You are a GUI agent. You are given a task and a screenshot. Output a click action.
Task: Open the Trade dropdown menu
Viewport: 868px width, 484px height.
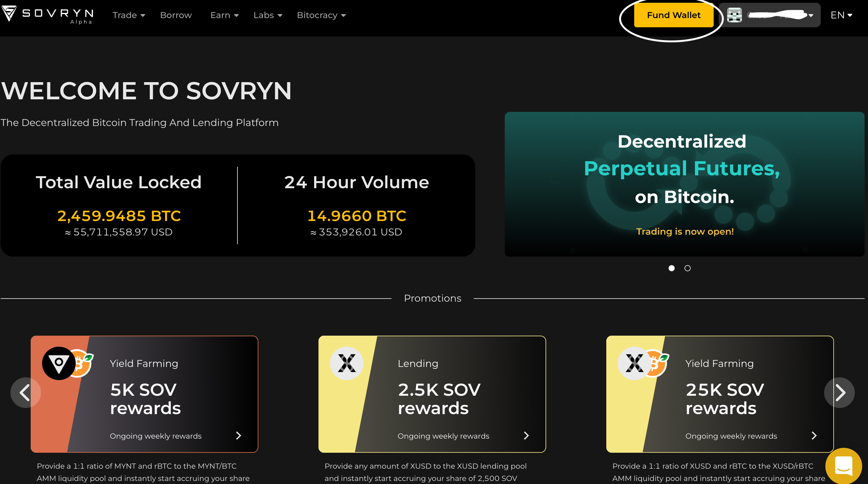click(x=129, y=15)
